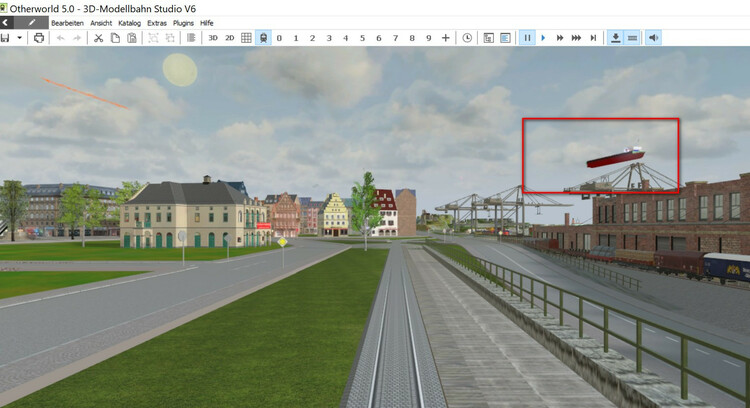Image resolution: width=750 pixels, height=408 pixels.
Task: Set simulation to triple fast-forward speed
Action: [x=576, y=38]
